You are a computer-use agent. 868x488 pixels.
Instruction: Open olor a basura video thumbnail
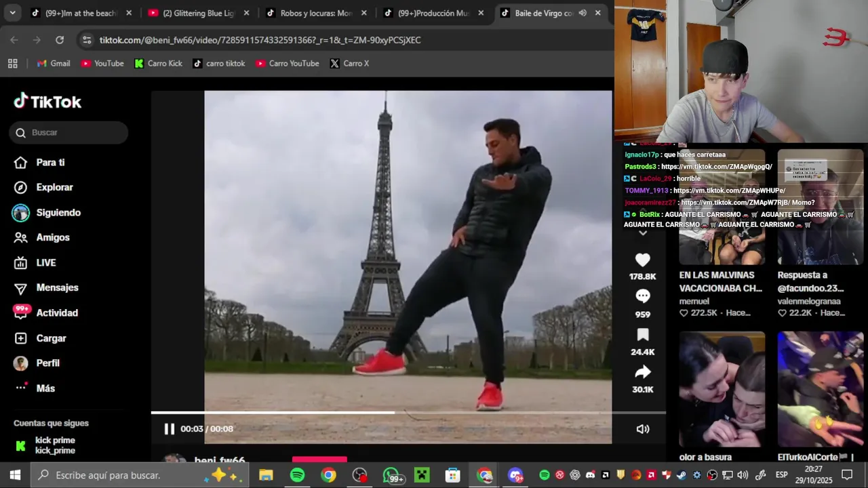pos(722,389)
